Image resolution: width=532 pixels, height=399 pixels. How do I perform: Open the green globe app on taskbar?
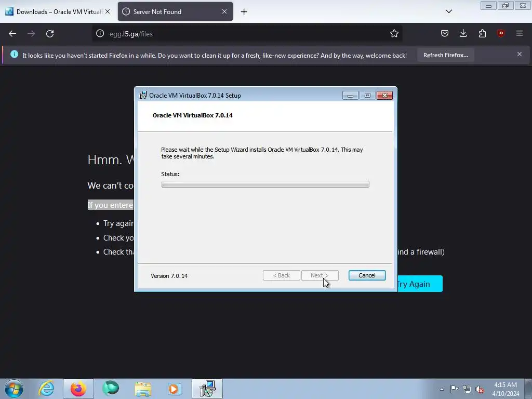[x=111, y=389]
